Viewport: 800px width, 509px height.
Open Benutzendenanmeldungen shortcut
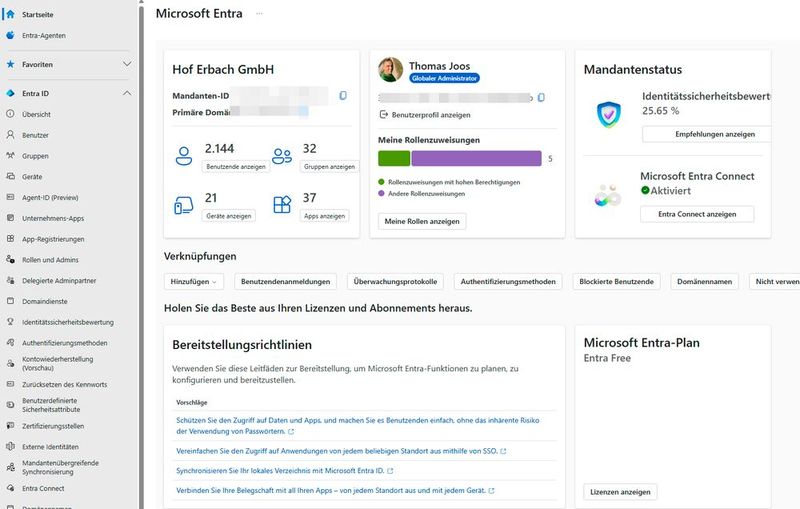[285, 282]
